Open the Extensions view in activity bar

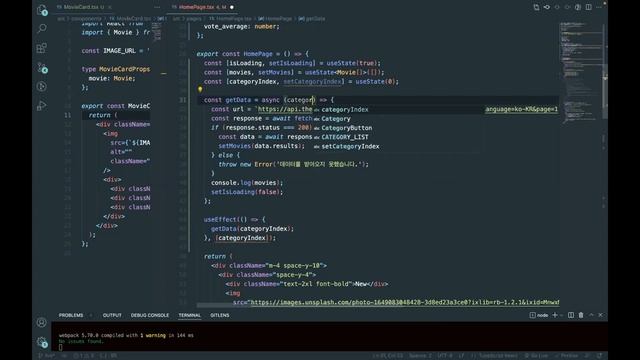tap(42, 48)
